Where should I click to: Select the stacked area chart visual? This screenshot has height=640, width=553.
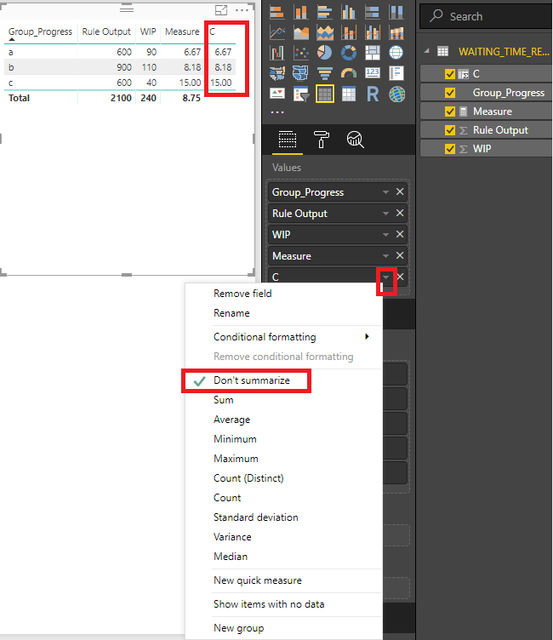tap(325, 33)
